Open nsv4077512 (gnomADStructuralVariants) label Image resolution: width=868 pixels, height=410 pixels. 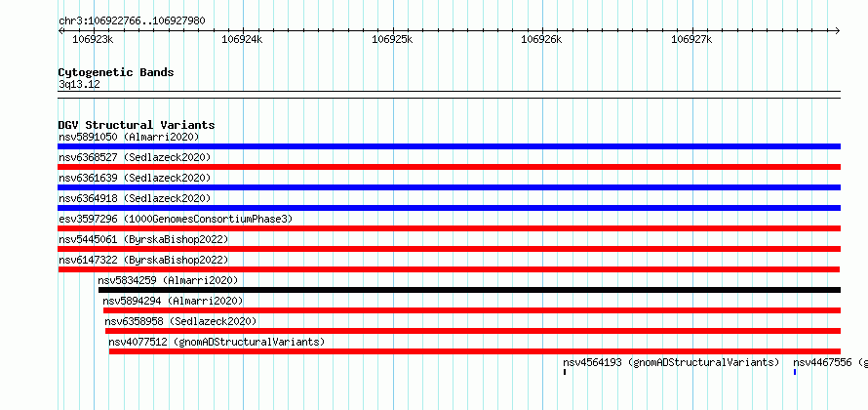point(217,342)
